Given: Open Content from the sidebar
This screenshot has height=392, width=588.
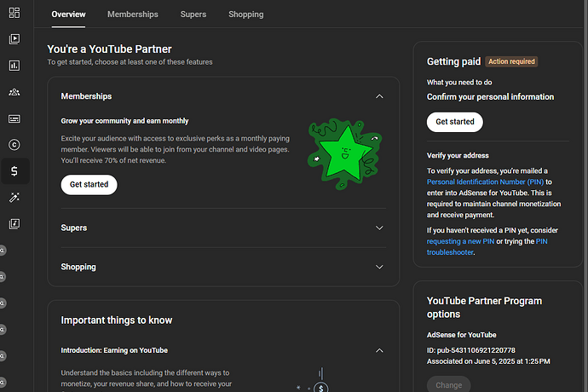Looking at the screenshot, I should coord(14,38).
